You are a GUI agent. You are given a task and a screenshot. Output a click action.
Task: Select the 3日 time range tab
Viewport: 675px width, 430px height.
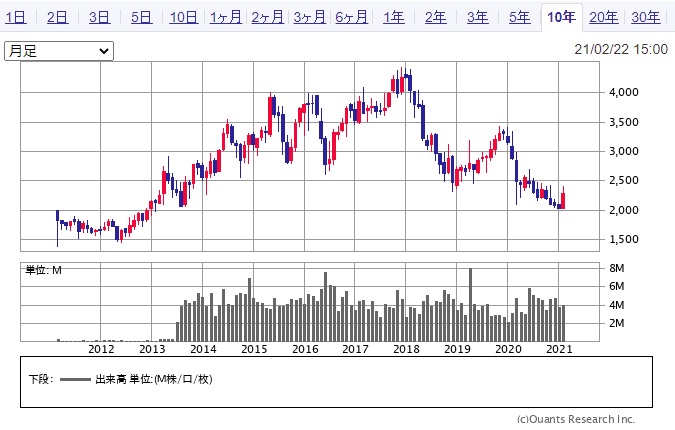(100, 17)
